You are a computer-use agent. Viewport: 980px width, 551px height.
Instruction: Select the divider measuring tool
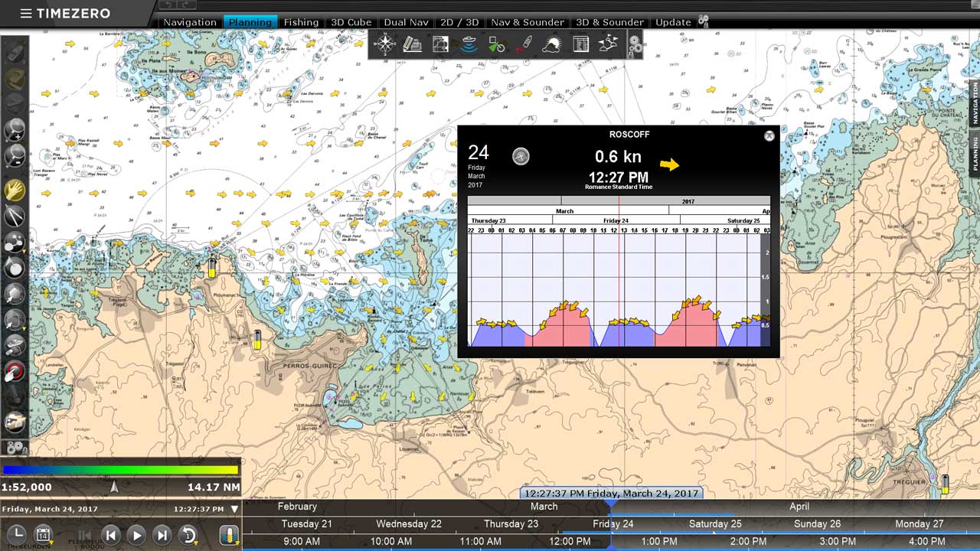click(15, 217)
